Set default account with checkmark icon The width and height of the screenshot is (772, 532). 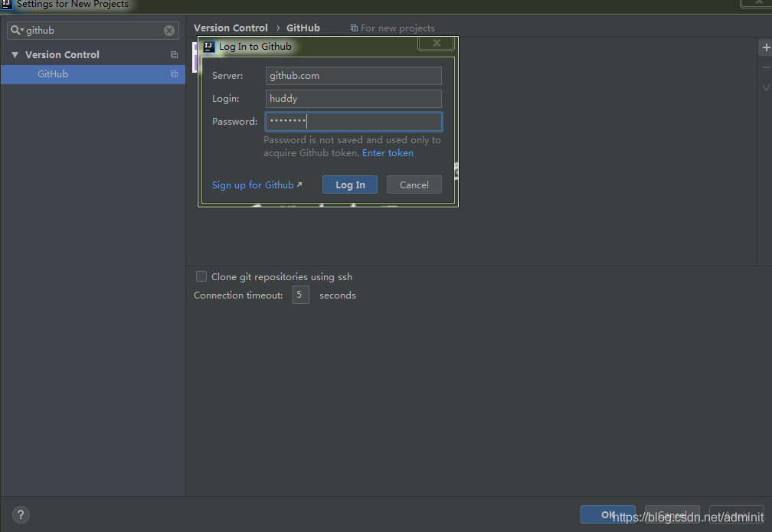click(766, 87)
